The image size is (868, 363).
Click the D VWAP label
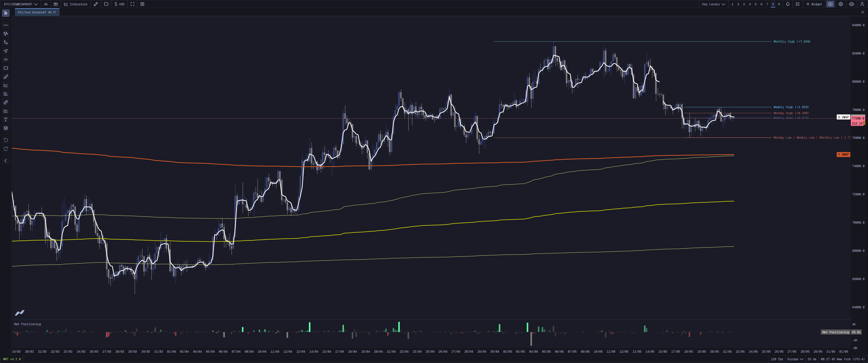pyautogui.click(x=844, y=117)
